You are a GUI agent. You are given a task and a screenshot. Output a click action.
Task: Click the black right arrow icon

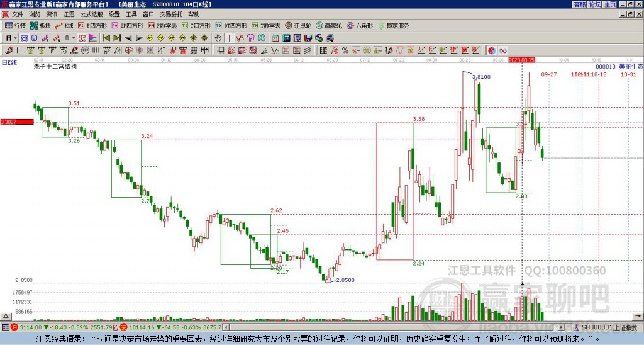click(x=139, y=38)
